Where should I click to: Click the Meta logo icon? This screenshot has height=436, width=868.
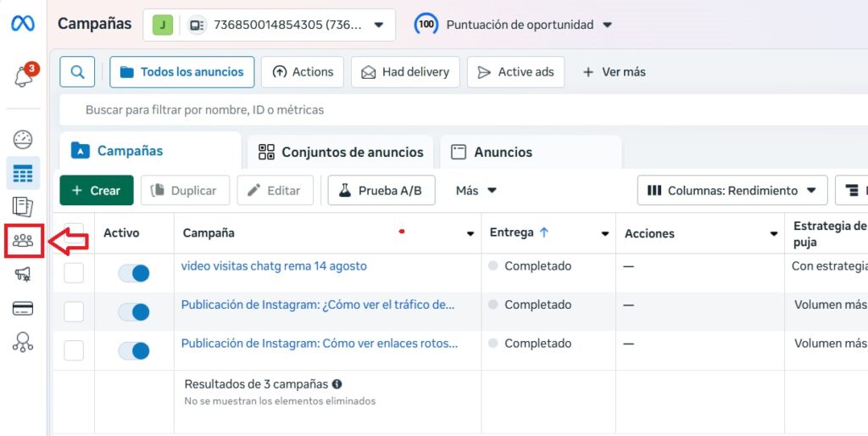point(23,24)
